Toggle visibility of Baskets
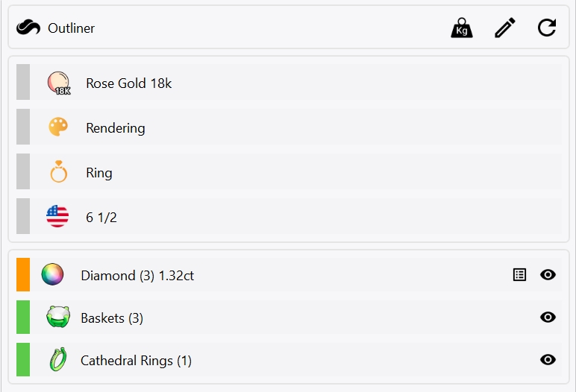This screenshot has height=392, width=576. coord(548,317)
